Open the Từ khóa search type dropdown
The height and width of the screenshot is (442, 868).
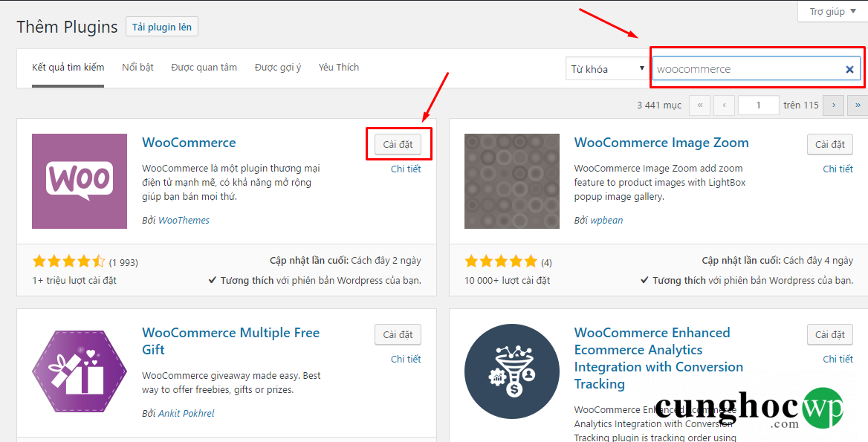[606, 69]
